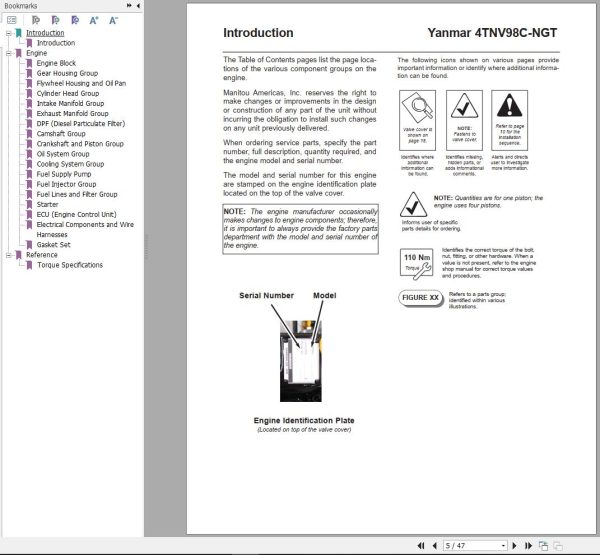The width and height of the screenshot is (600, 555).
Task: Collapse the Bookmarks panel with left arrow
Action: pos(138,5)
